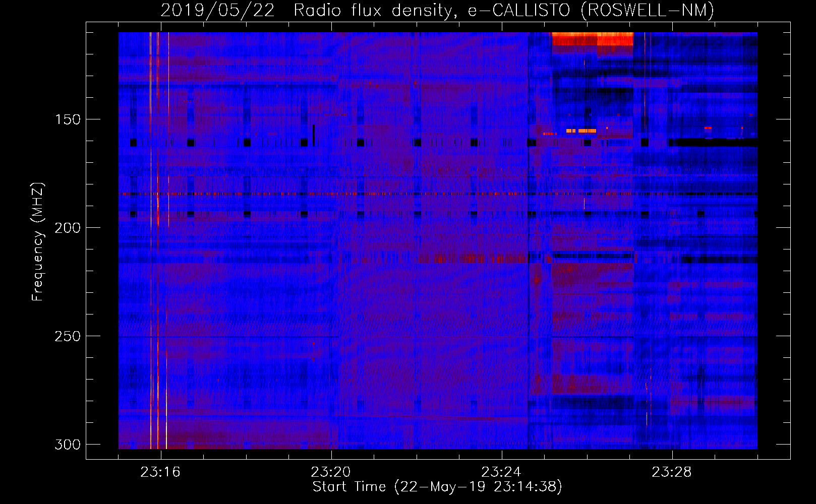This screenshot has height=504, width=816.
Task: Click the 300 frequency tick label
Action: tap(68, 445)
